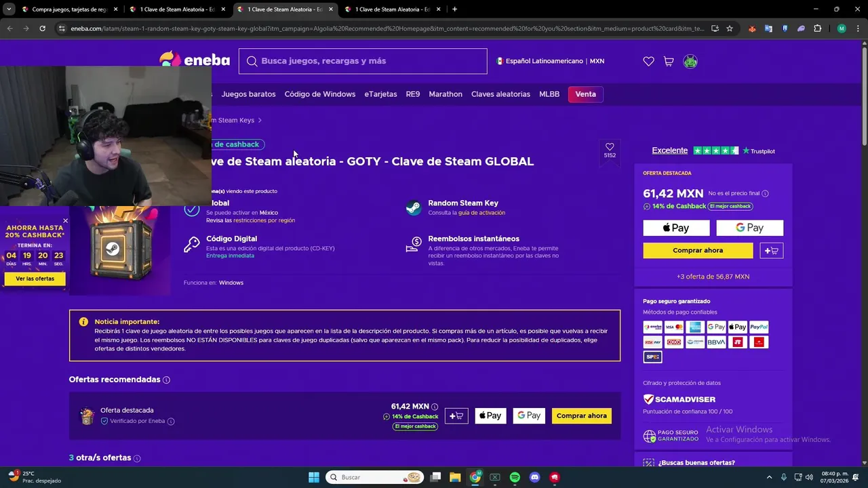868x488 pixels.
Task: Click info icon beside 'Verificado por Eneba'
Action: point(171,421)
